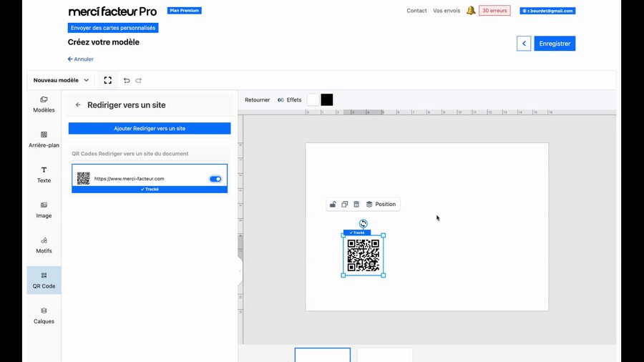644x362 pixels.
Task: Open Vos envois menu item
Action: [447, 11]
